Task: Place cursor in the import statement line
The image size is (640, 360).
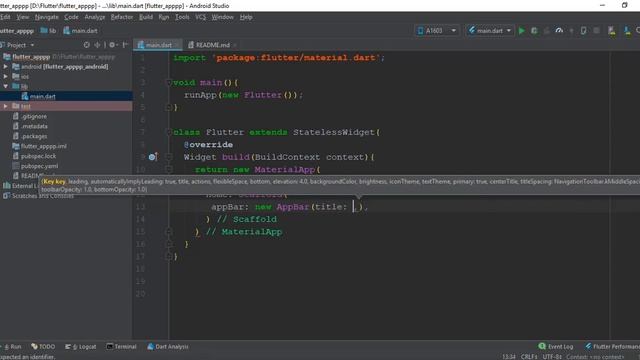Action: coord(279,58)
